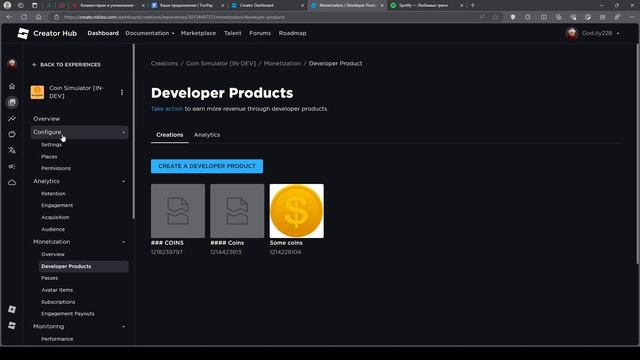640x360 pixels.
Task: Click the shield icon in browser toolbar
Action: click(x=513, y=17)
